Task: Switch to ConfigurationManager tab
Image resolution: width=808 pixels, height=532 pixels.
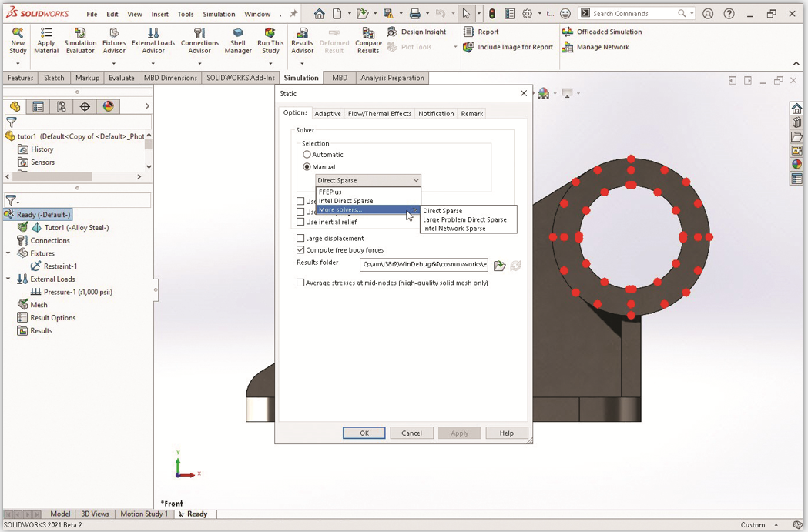Action: coord(62,106)
